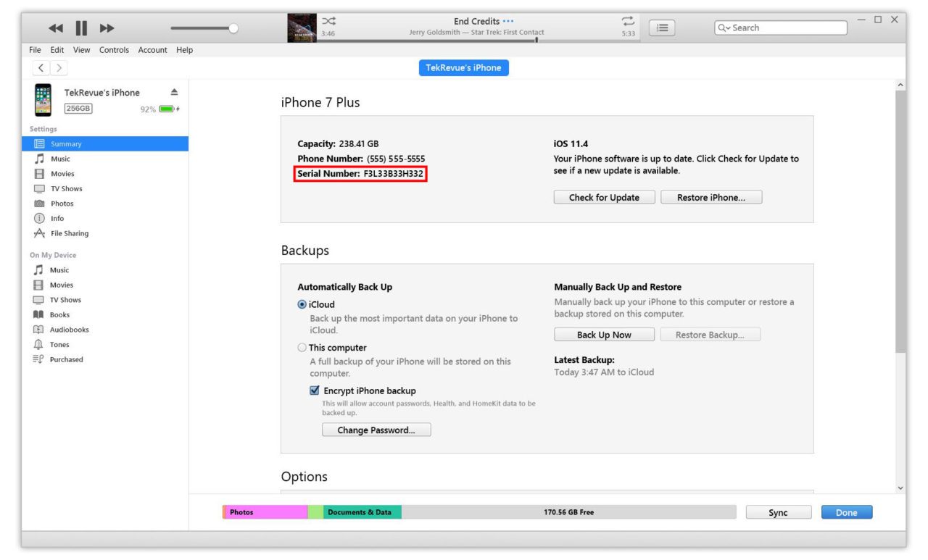Click the 256GB capacity badge
The height and width of the screenshot is (560, 928).
pos(78,109)
